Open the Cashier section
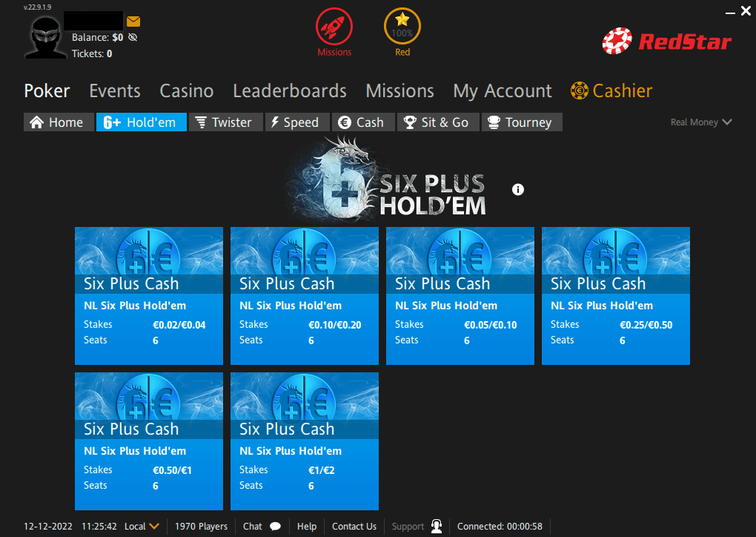 pyautogui.click(x=611, y=90)
